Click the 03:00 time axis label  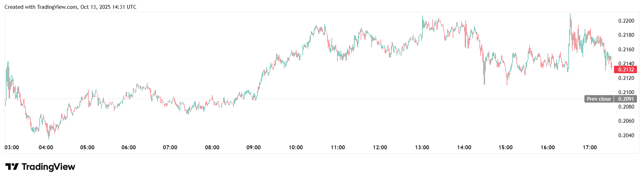tap(12, 147)
